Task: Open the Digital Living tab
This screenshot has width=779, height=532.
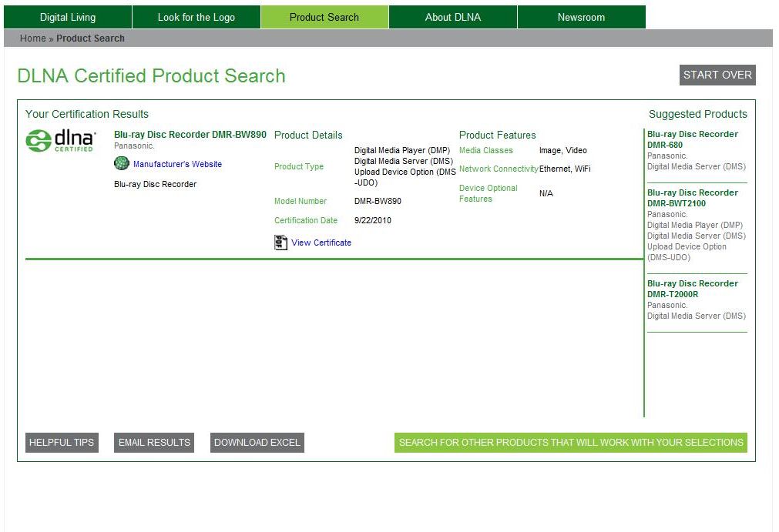Action: [68, 17]
